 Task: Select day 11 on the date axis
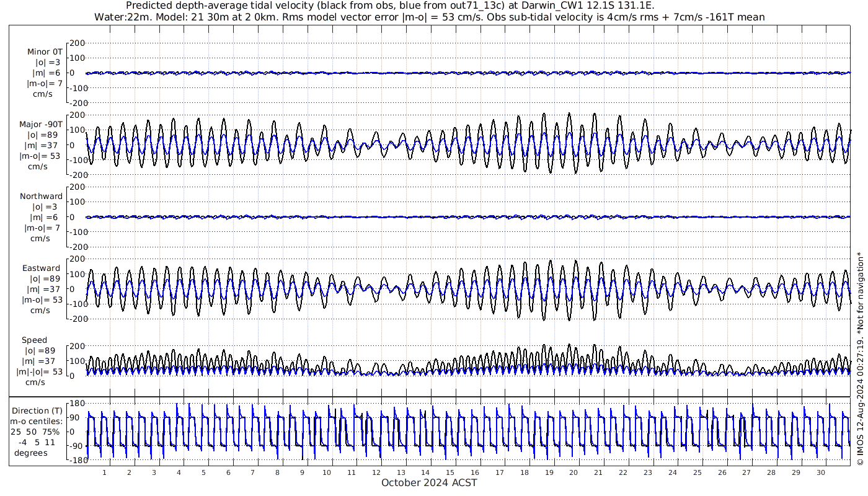click(x=352, y=472)
